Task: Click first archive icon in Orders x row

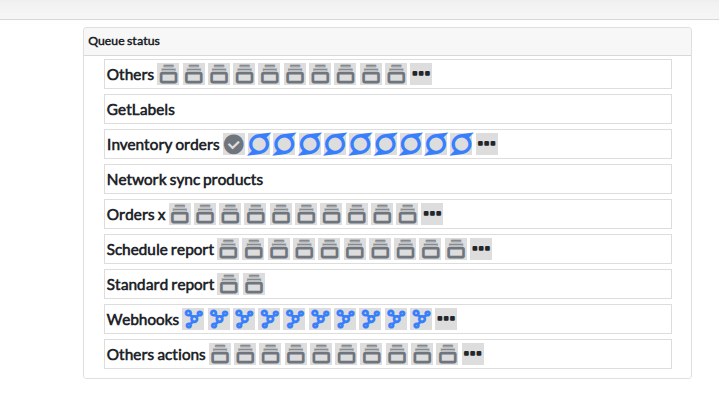Action: point(180,214)
